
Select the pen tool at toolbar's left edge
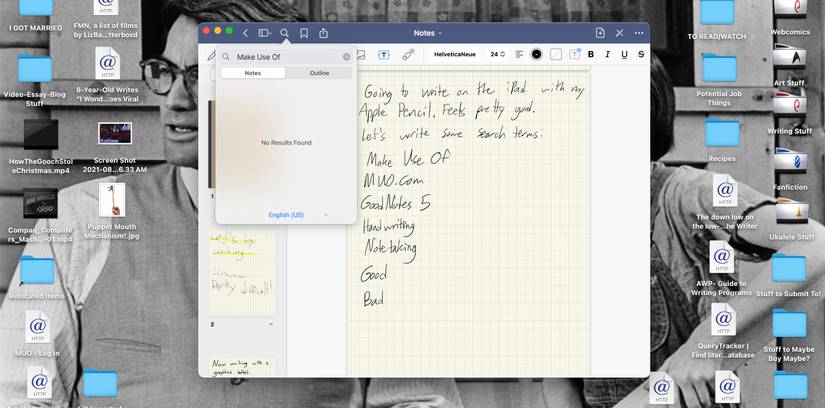tap(212, 55)
